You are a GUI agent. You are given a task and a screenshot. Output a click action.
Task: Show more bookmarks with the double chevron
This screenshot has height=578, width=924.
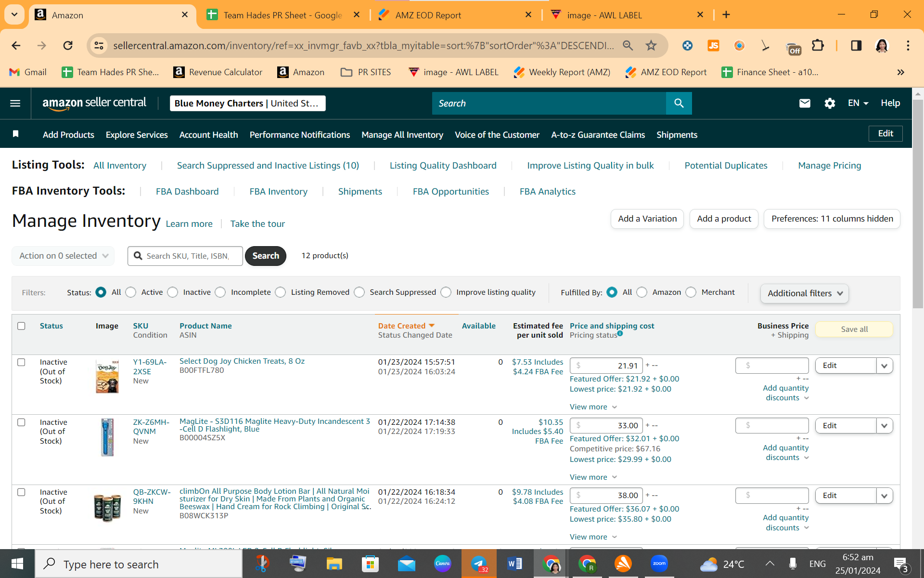pos(900,72)
